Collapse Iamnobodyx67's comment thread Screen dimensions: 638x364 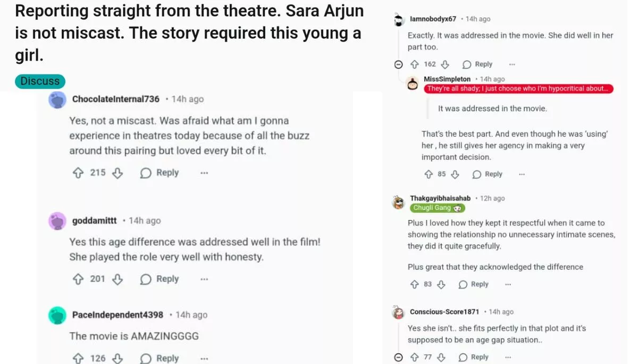click(398, 64)
